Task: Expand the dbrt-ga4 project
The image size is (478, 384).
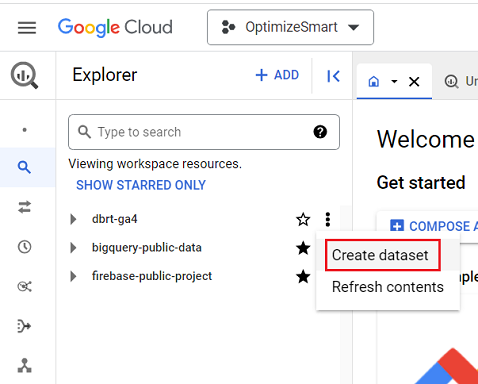Action: point(73,219)
